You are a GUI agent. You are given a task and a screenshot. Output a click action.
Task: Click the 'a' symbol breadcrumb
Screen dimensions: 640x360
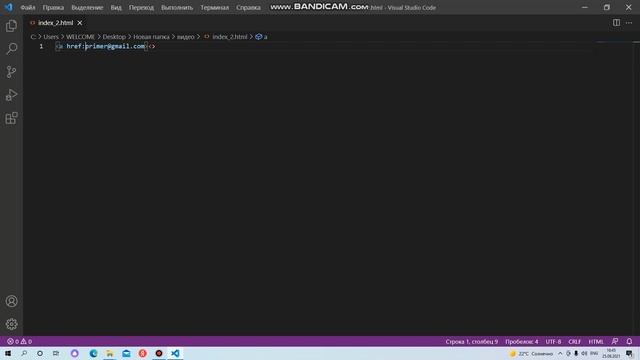tap(261, 37)
